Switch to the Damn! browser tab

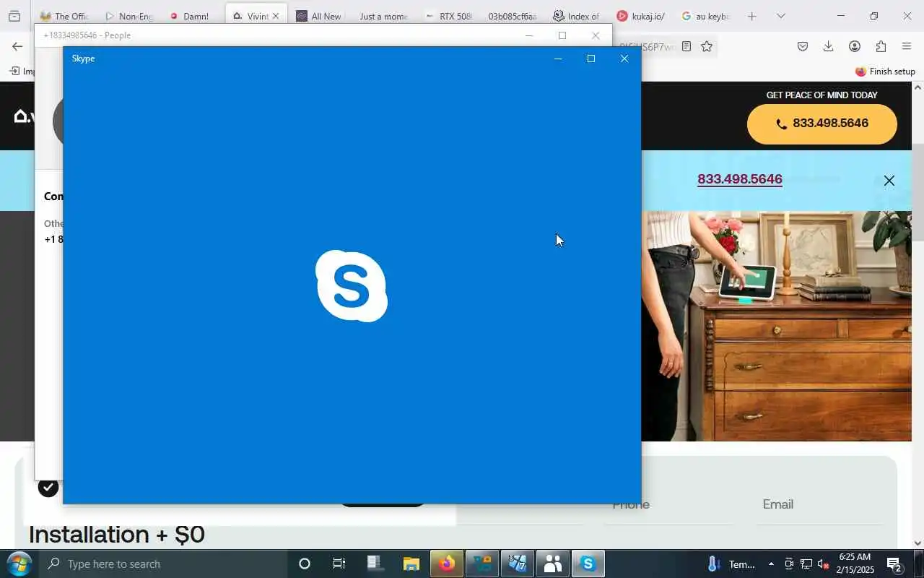(x=190, y=16)
